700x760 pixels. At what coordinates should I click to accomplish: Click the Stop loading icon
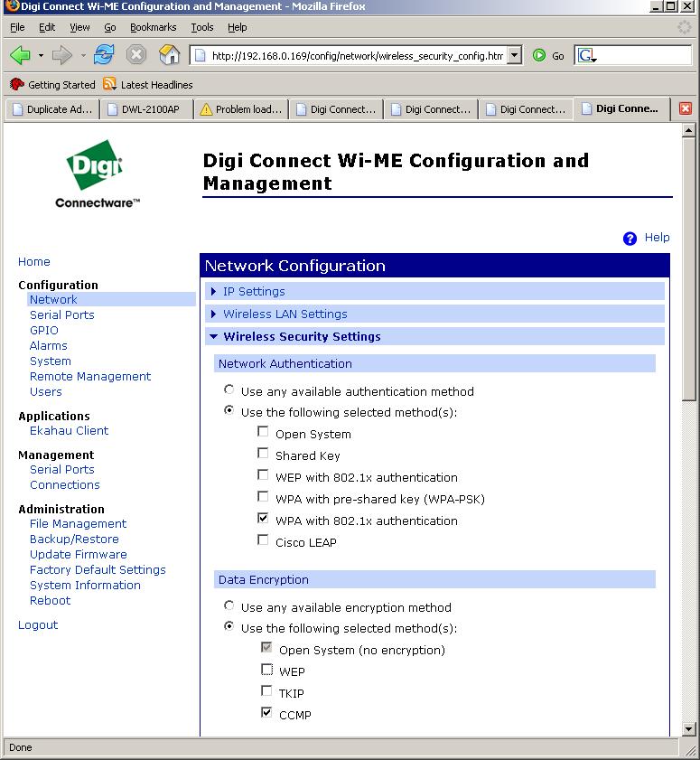pyautogui.click(x=135, y=56)
